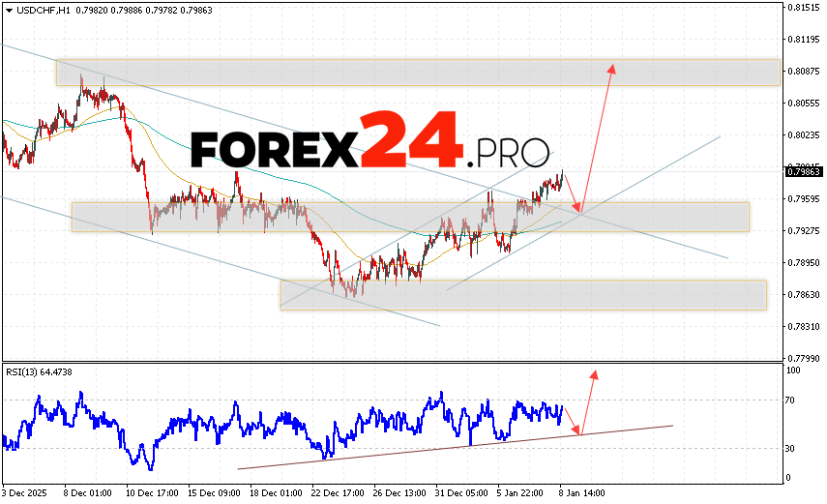The height and width of the screenshot is (504, 827).
Task: Select the 3 Dec 2025 time label
Action: (24, 493)
